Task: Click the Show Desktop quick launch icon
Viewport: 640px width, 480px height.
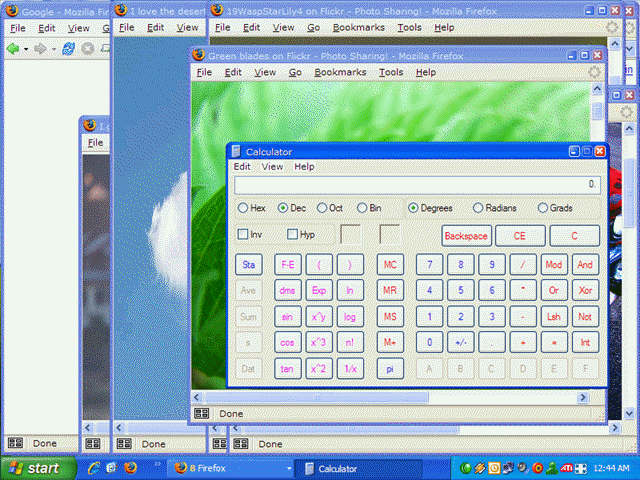Action: click(x=111, y=468)
